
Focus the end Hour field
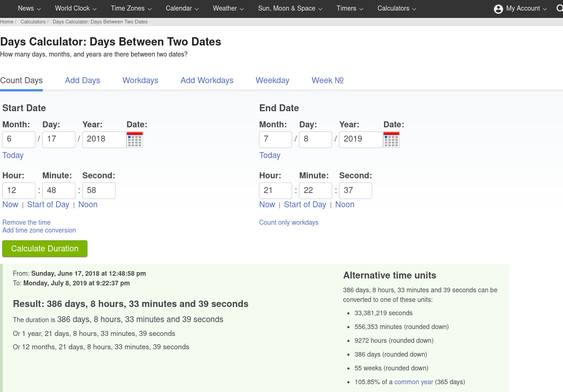(x=276, y=191)
